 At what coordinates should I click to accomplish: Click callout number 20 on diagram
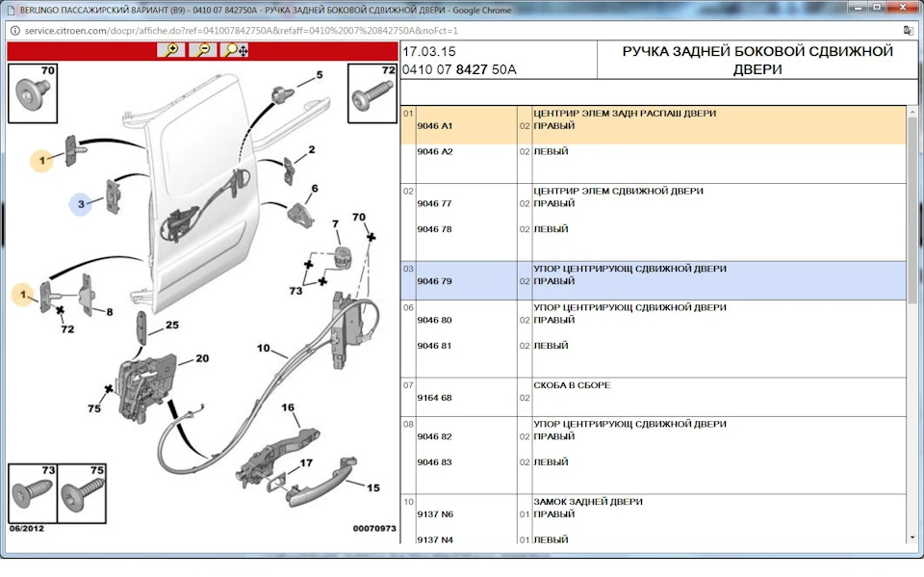[202, 358]
